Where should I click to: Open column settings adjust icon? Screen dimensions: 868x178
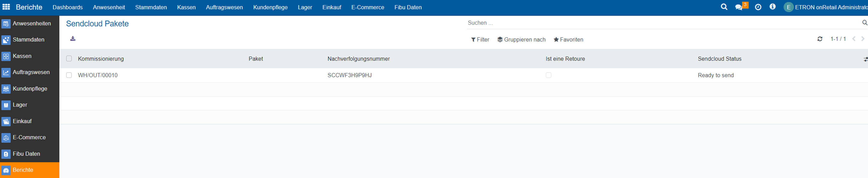(x=865, y=59)
